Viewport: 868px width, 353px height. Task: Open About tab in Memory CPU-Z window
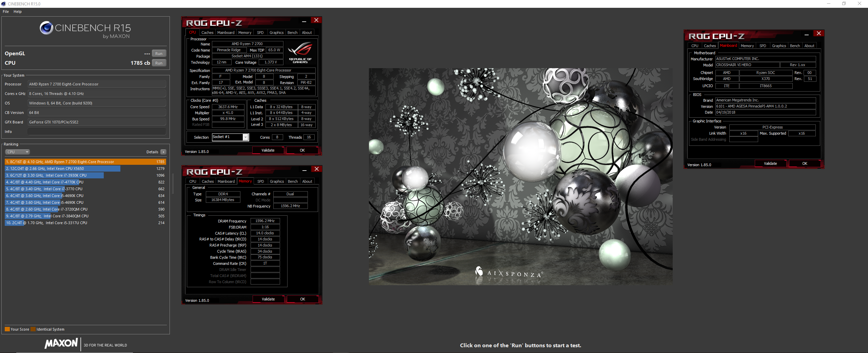coord(307,181)
